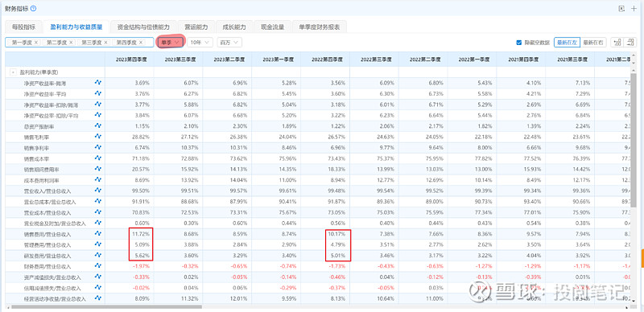Image resolution: width=644 pixels, height=312 pixels.
Task: Open trend chart icon for 营业税金及附加/营业总收入
Action: (97, 223)
